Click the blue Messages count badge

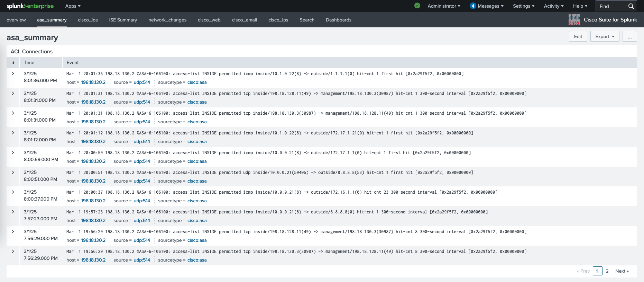(x=473, y=6)
